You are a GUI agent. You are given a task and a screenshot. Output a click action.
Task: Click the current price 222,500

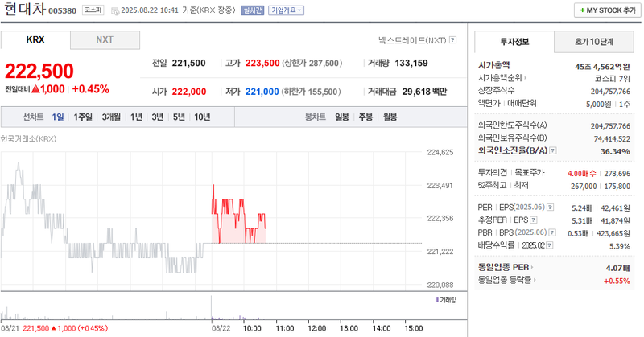(39, 71)
